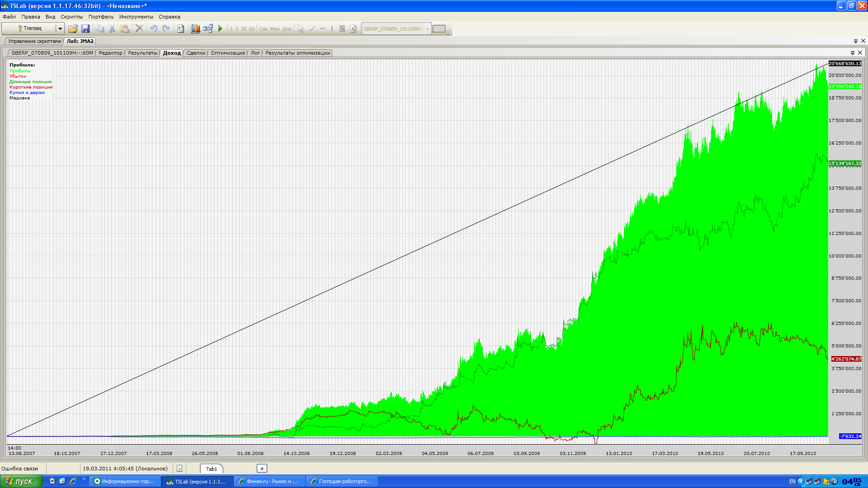Click the blue diagram blocks icon in toolbar
This screenshot has height=488, width=868.
(208, 28)
